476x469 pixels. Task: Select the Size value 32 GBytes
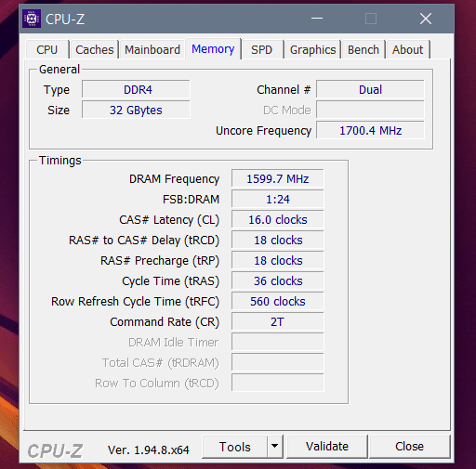tap(136, 111)
